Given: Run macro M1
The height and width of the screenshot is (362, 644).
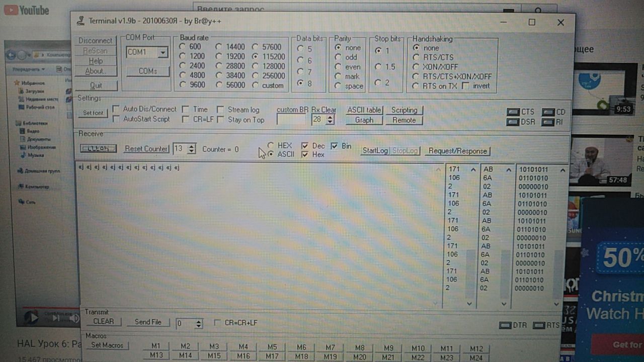Looking at the screenshot, I should [156, 347].
